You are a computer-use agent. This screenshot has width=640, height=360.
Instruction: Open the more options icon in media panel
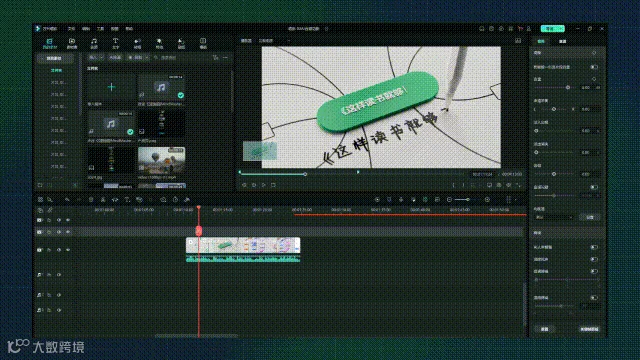[225, 58]
